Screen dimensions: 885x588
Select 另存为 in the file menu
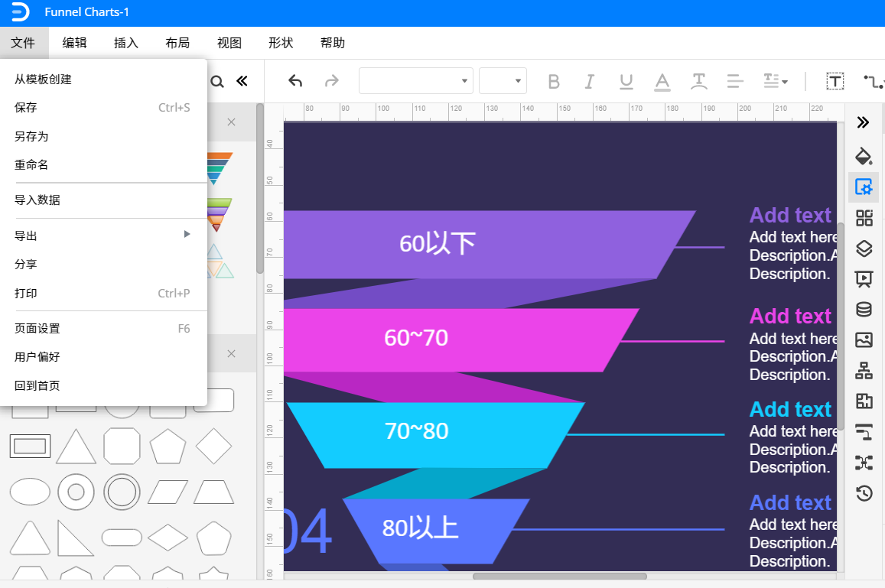[103, 136]
